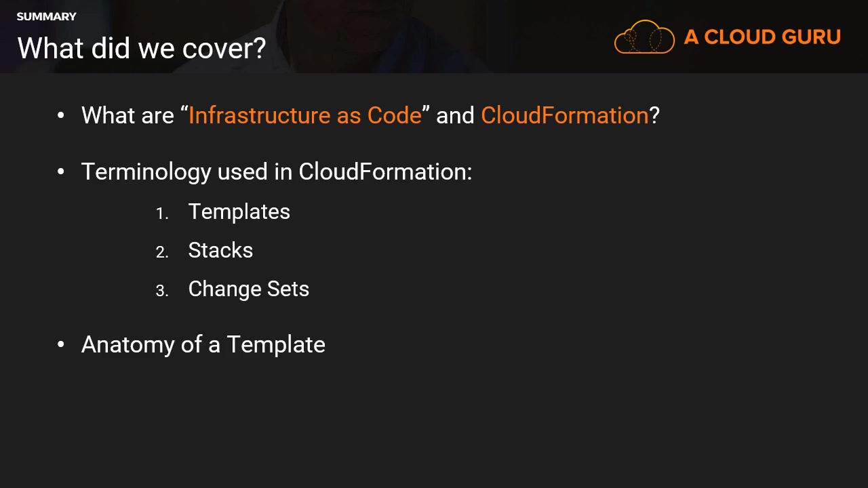Click the number 1 list marker

[161, 213]
